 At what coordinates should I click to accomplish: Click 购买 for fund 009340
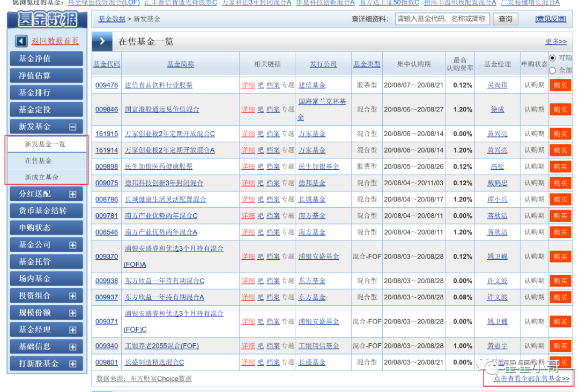pos(560,346)
